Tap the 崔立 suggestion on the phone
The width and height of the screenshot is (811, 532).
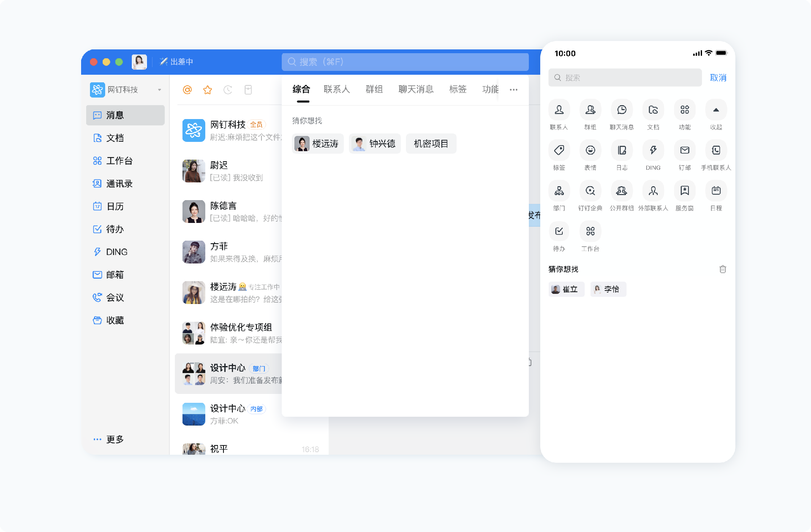pyautogui.click(x=566, y=289)
